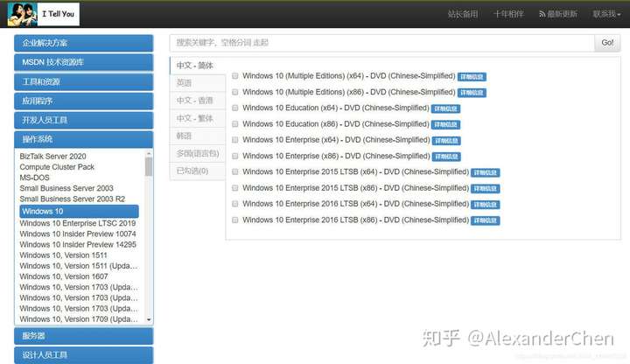Image resolution: width=630 pixels, height=364 pixels.
Task: Select Windows 10 Enterprise LTSC 2019
Action: (x=78, y=223)
